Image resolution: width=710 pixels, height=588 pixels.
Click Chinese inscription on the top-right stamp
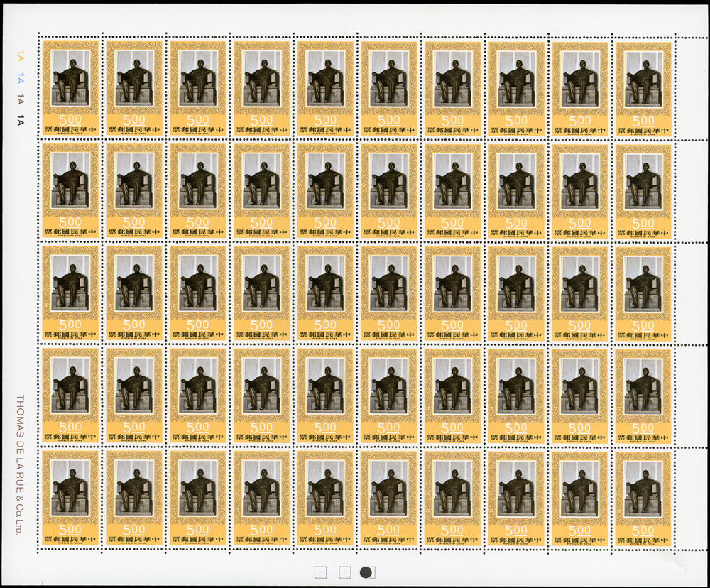click(x=643, y=131)
